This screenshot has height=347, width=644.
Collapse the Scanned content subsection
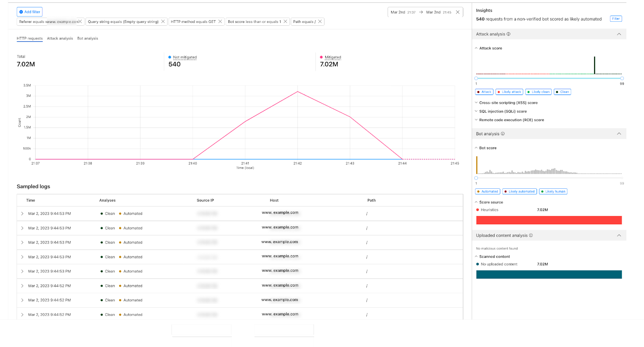pyautogui.click(x=476, y=256)
